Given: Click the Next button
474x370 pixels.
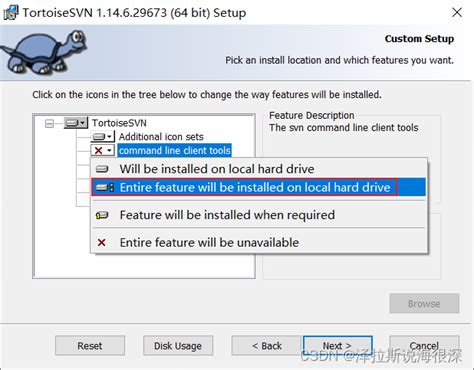Looking at the screenshot, I should tap(337, 346).
